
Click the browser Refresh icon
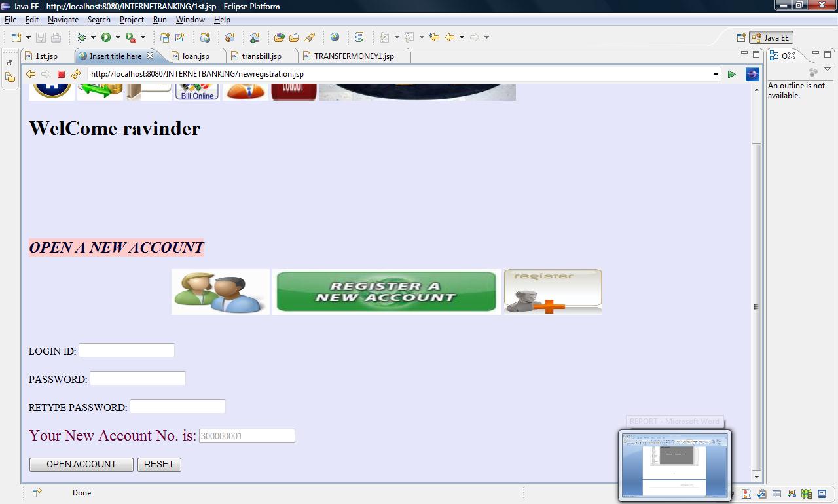(76, 74)
